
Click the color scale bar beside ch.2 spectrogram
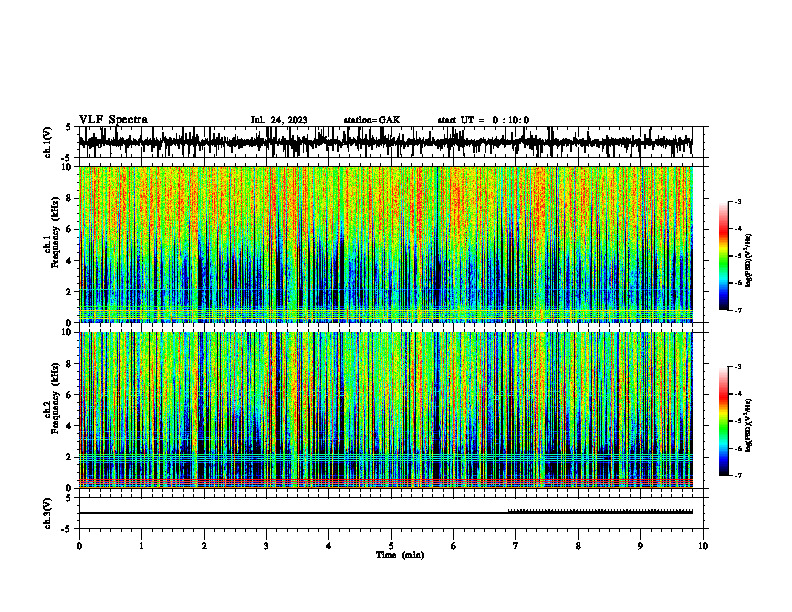723,421
